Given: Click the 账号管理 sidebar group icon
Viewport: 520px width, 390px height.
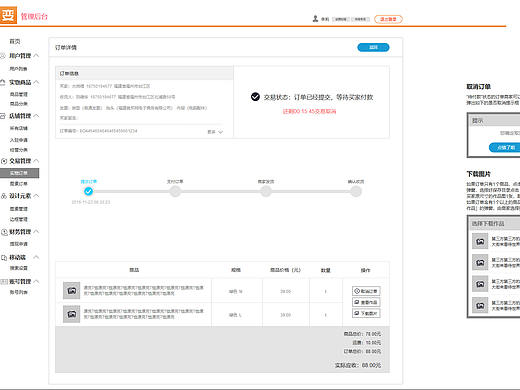Looking at the screenshot, I should click(x=4, y=282).
